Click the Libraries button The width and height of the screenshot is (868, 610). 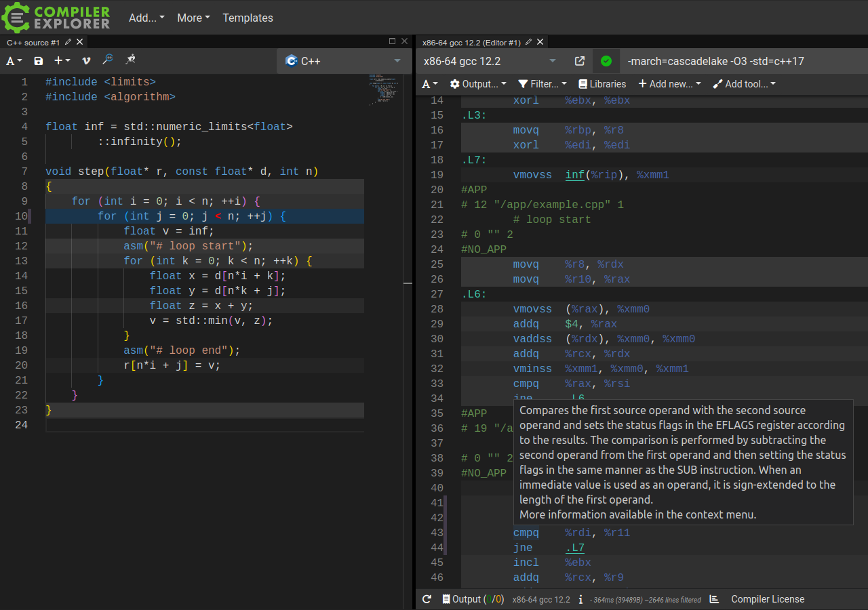coord(602,84)
